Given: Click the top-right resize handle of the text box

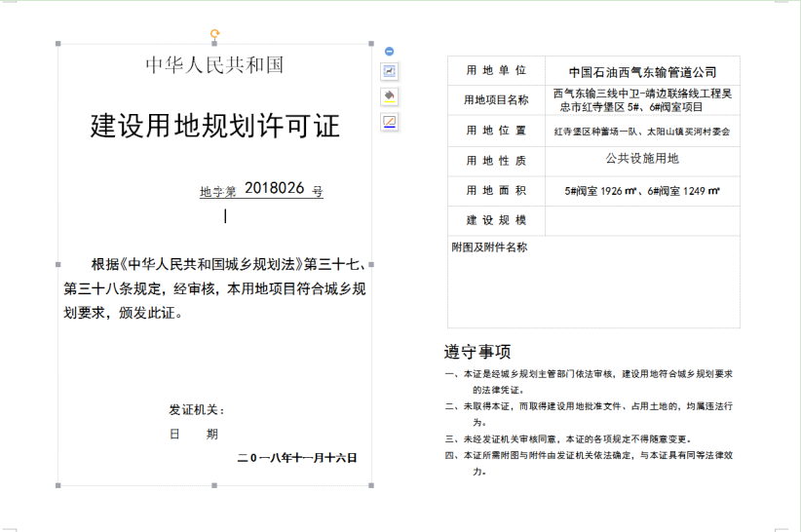Looking at the screenshot, I should click(x=372, y=45).
